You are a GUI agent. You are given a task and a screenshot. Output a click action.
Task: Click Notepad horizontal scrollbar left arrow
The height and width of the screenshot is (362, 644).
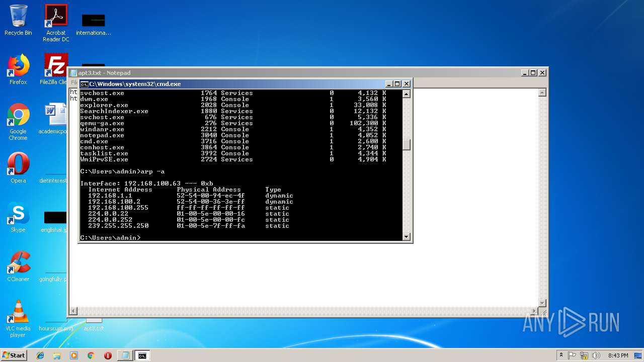[73, 311]
